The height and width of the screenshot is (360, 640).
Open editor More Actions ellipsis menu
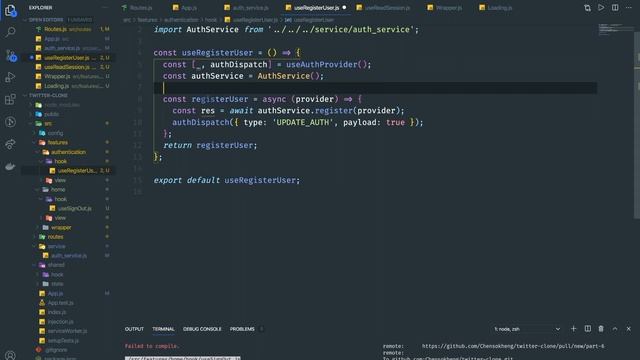(x=629, y=7)
